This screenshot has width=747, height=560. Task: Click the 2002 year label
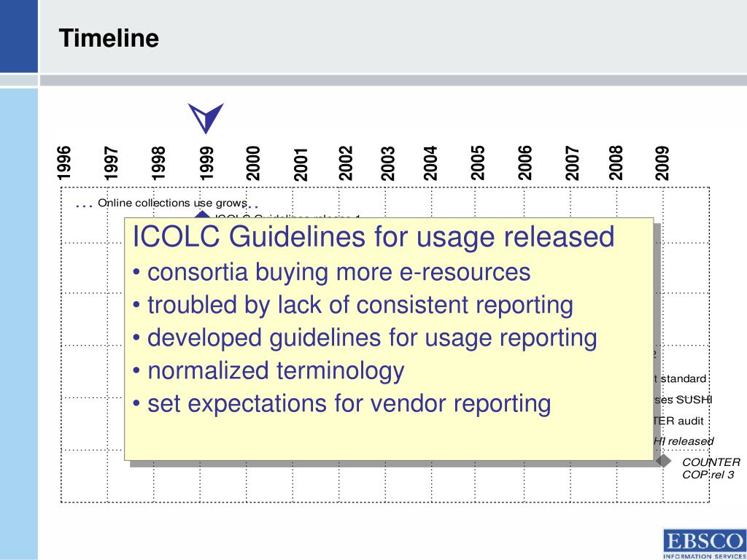coord(346,163)
